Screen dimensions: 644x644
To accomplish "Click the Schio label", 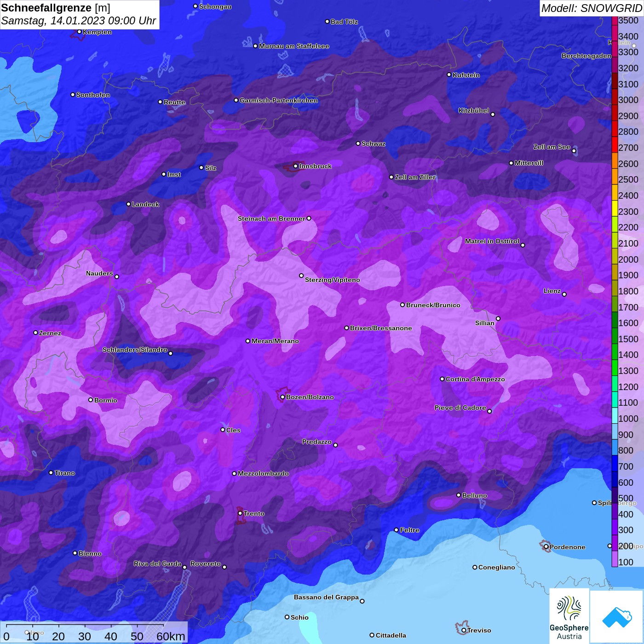I will (x=299, y=617).
